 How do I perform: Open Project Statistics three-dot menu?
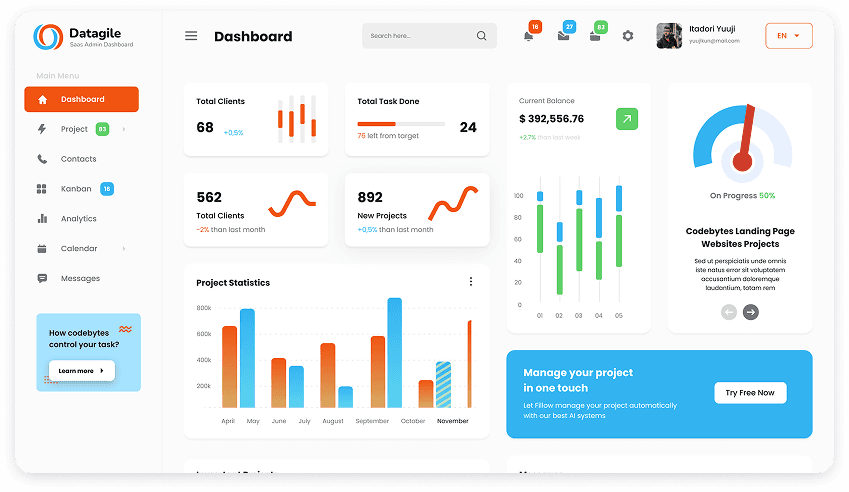click(x=471, y=282)
